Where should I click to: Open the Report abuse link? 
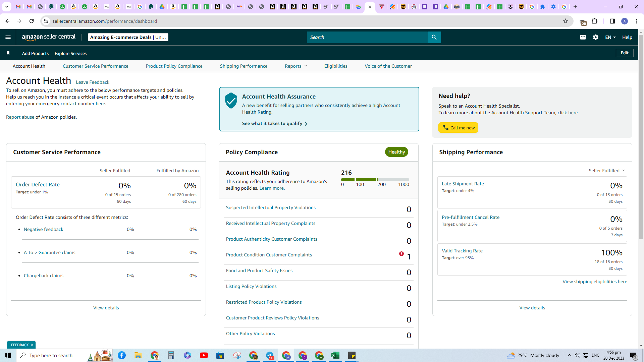(20, 117)
